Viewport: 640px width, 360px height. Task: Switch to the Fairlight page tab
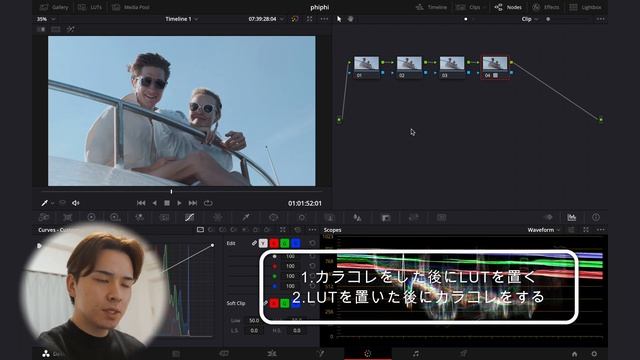(416, 354)
